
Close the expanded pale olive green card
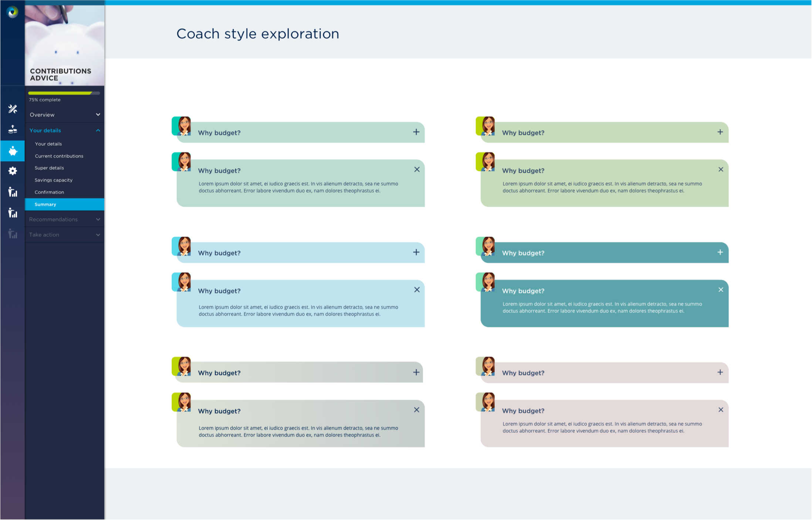tap(721, 169)
